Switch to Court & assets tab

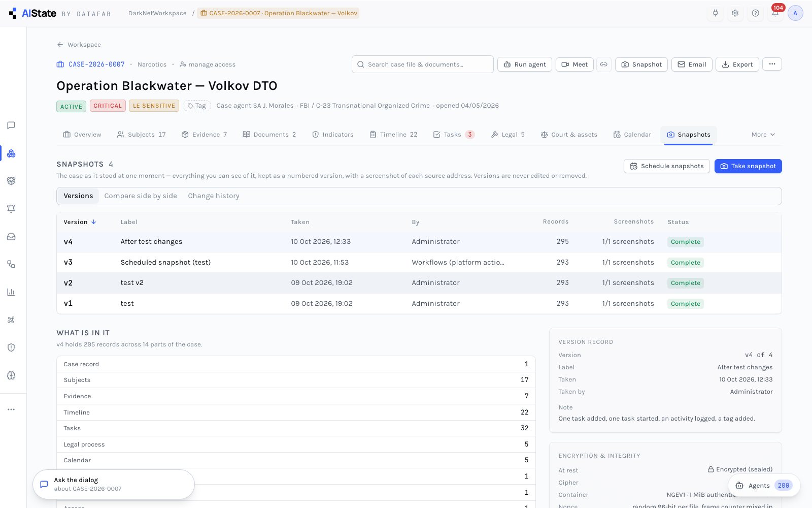click(x=569, y=135)
